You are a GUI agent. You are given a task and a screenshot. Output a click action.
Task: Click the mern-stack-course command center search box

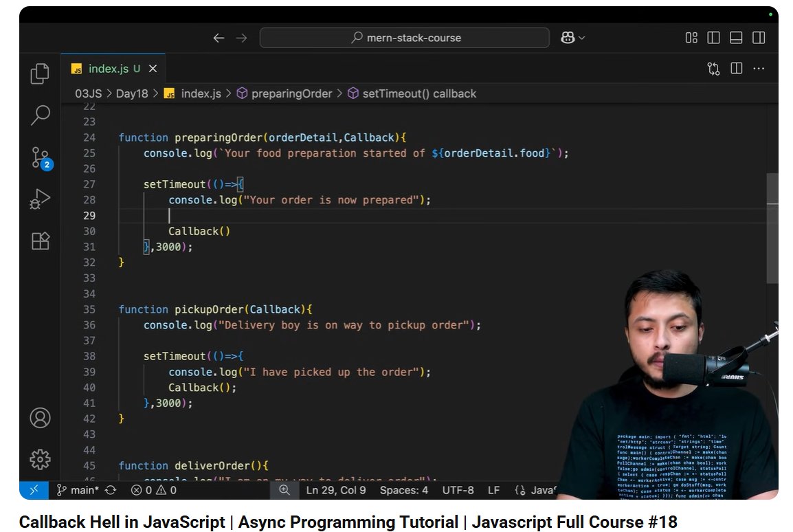click(x=405, y=38)
